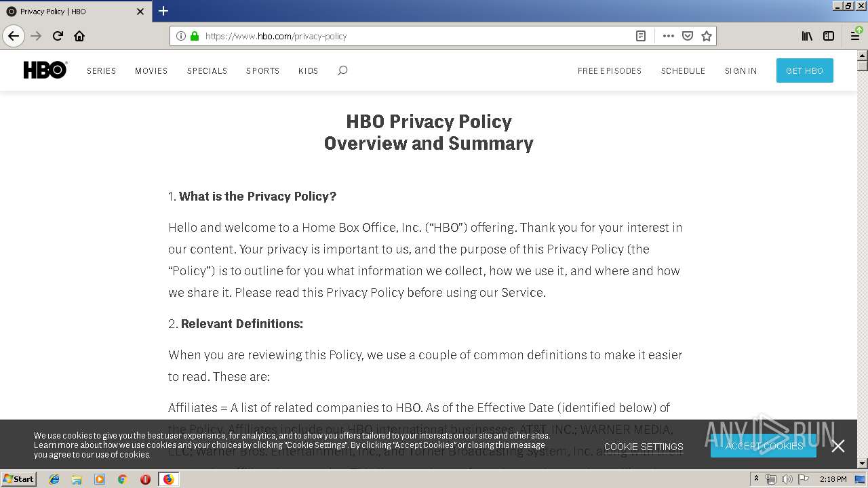868x488 pixels.
Task: Open Cookie Settings link
Action: click(x=644, y=447)
